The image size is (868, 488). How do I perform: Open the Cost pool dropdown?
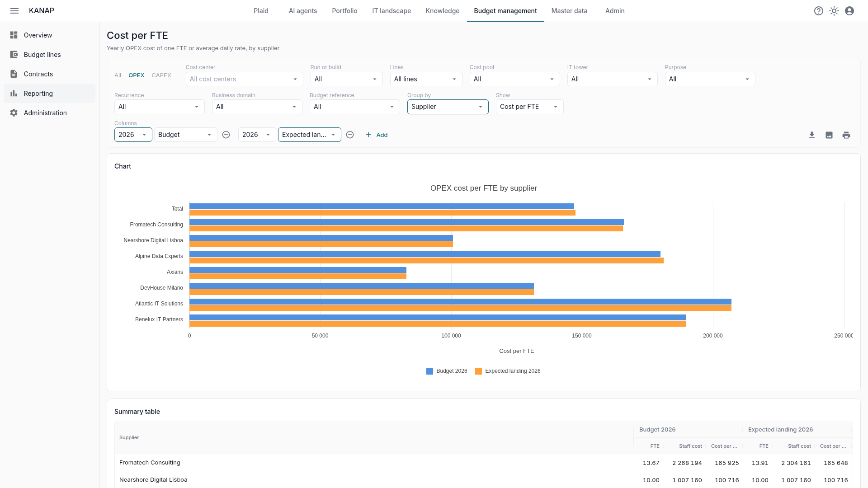coord(514,79)
